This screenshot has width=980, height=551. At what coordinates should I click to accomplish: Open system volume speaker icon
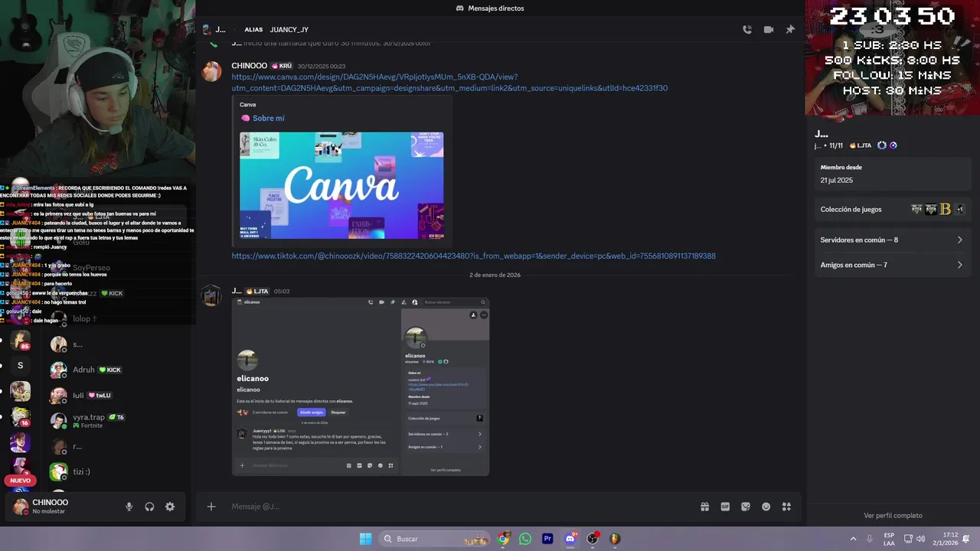pyautogui.click(x=920, y=539)
